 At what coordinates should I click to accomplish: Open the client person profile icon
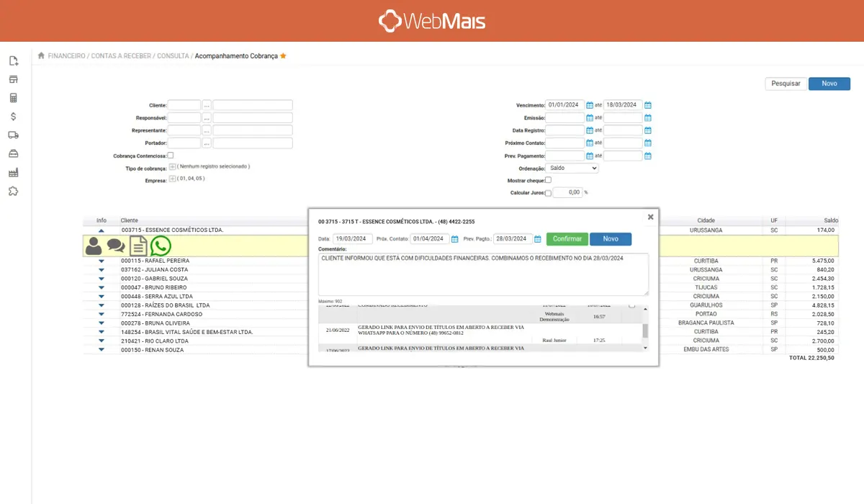(94, 246)
